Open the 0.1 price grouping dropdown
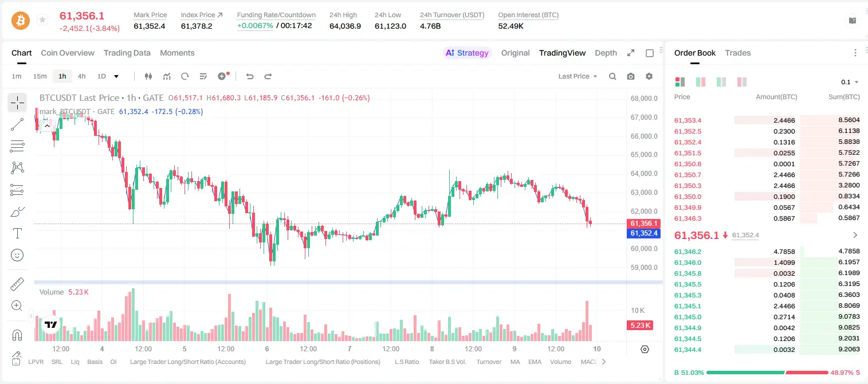The width and height of the screenshot is (868, 384). click(850, 82)
